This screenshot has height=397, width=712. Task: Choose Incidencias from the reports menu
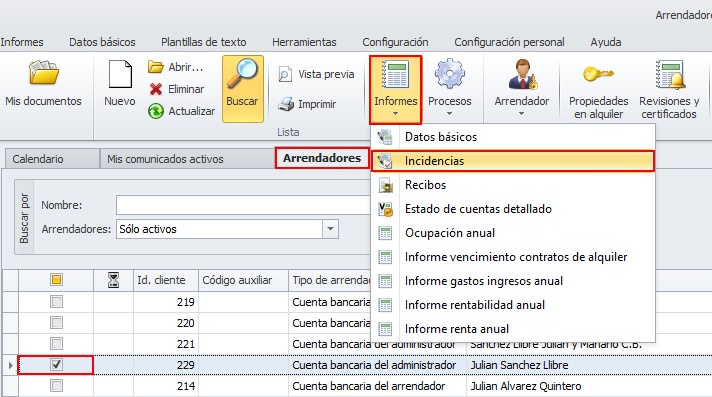(x=513, y=161)
